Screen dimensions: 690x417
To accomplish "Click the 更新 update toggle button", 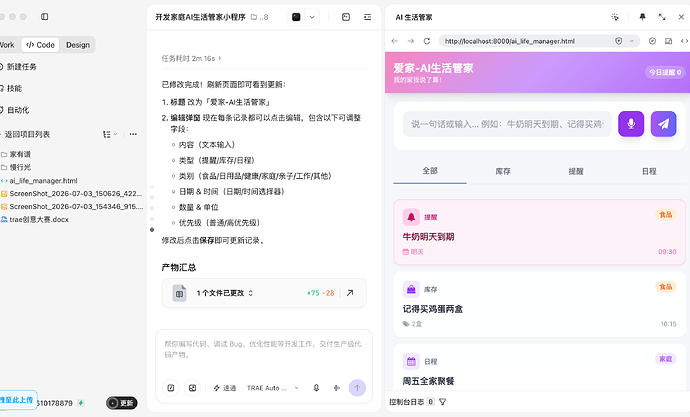I will pyautogui.click(x=121, y=403).
